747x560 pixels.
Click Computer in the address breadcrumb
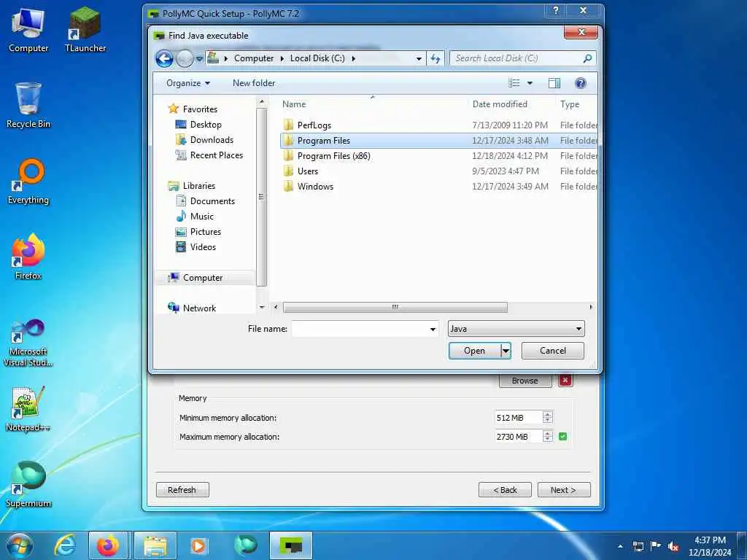pyautogui.click(x=253, y=58)
